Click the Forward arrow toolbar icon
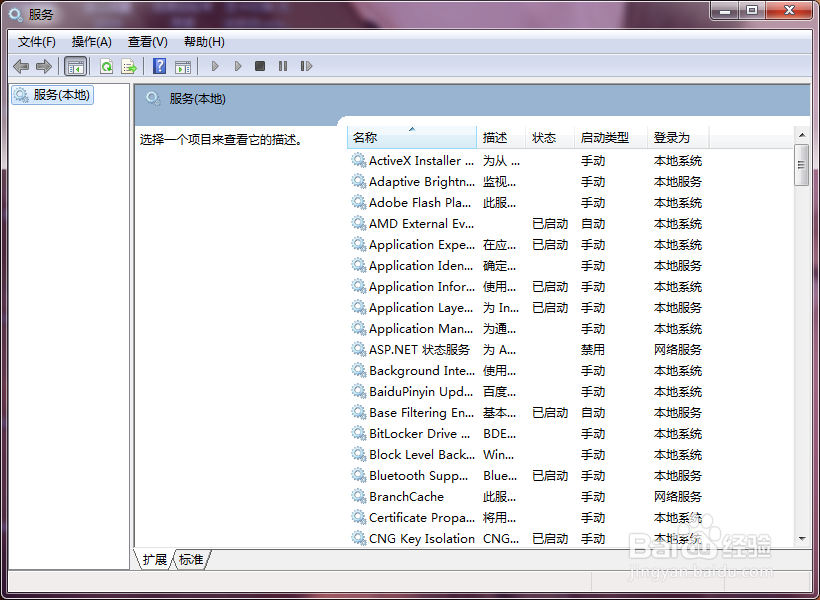This screenshot has height=600, width=820. 43,66
